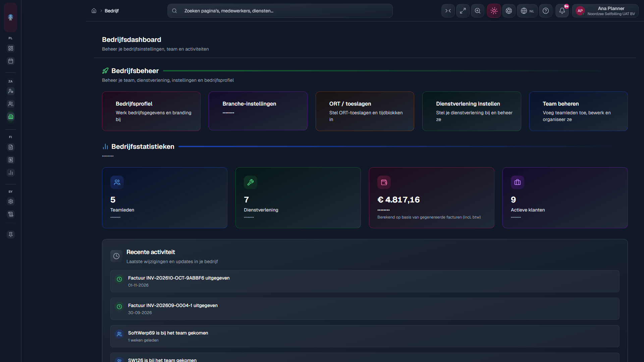The height and width of the screenshot is (362, 644).
Task: Open help with the question mark icon
Action: 546,11
